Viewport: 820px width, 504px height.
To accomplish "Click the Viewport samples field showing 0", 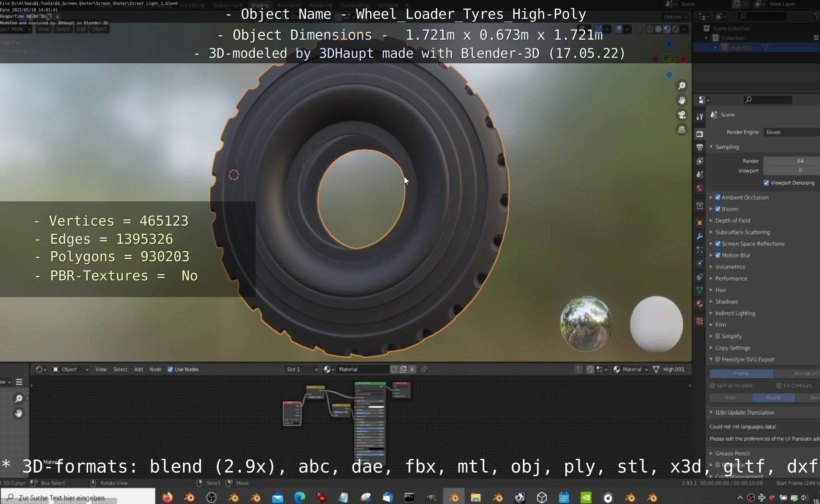I will click(792, 171).
